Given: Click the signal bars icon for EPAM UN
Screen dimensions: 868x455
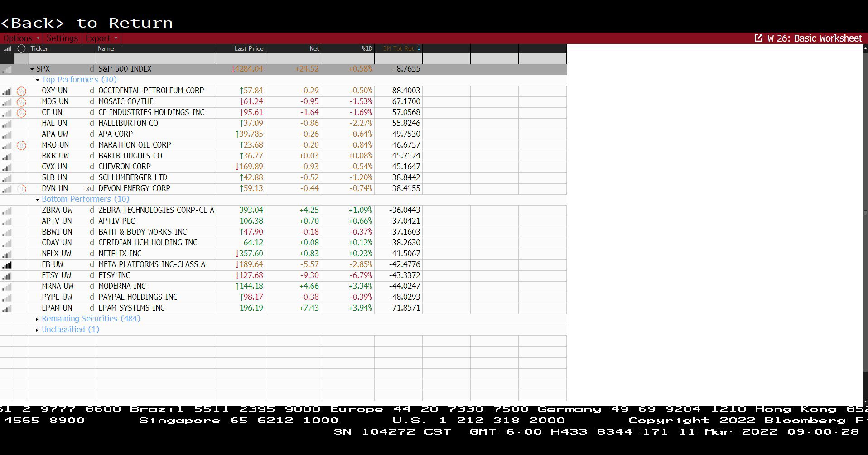Looking at the screenshot, I should point(7,309).
